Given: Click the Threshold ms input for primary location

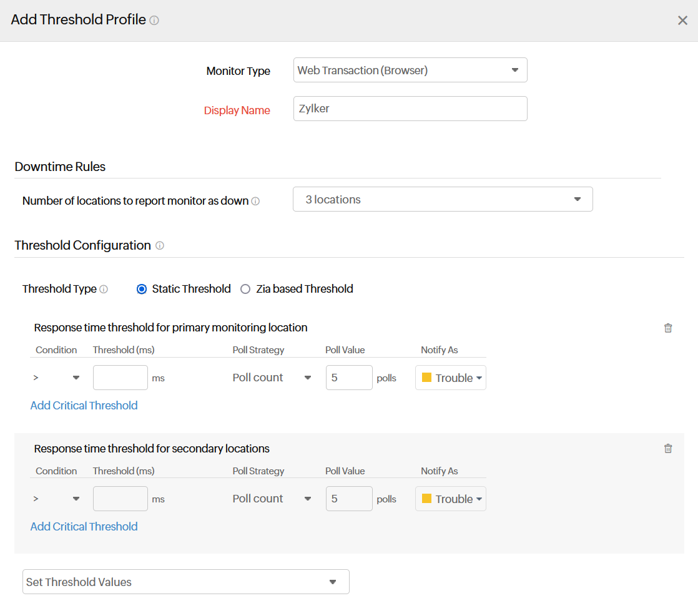Looking at the screenshot, I should point(120,378).
